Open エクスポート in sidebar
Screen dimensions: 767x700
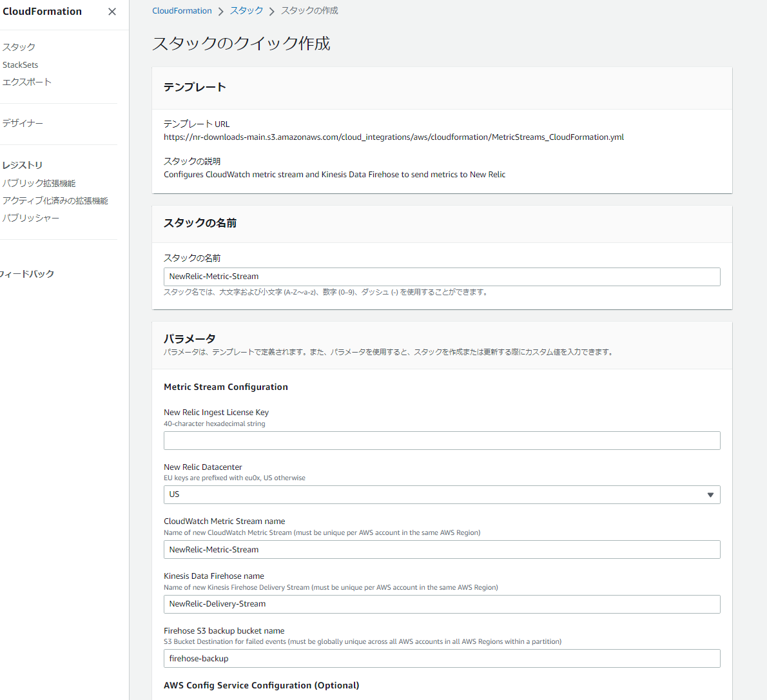pyautogui.click(x=27, y=82)
